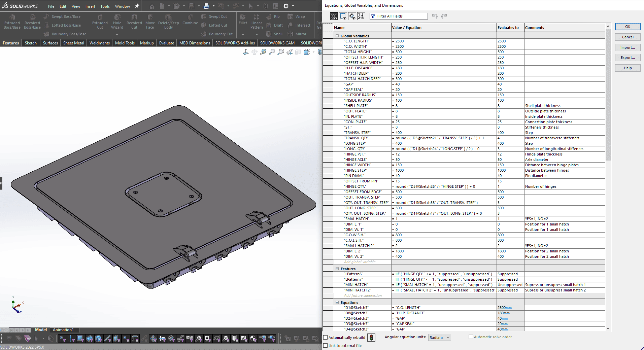This screenshot has width=644, height=350.
Task: Click the Add global variable row
Action: pos(360,262)
